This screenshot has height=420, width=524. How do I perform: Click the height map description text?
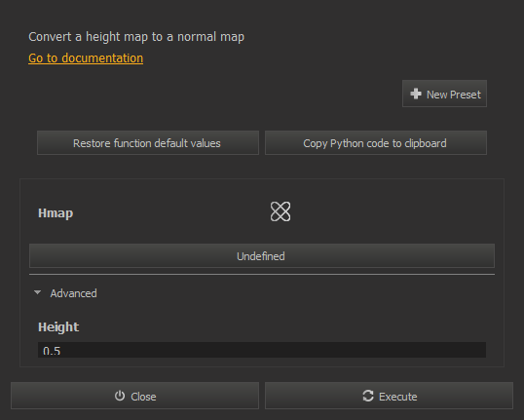point(136,37)
